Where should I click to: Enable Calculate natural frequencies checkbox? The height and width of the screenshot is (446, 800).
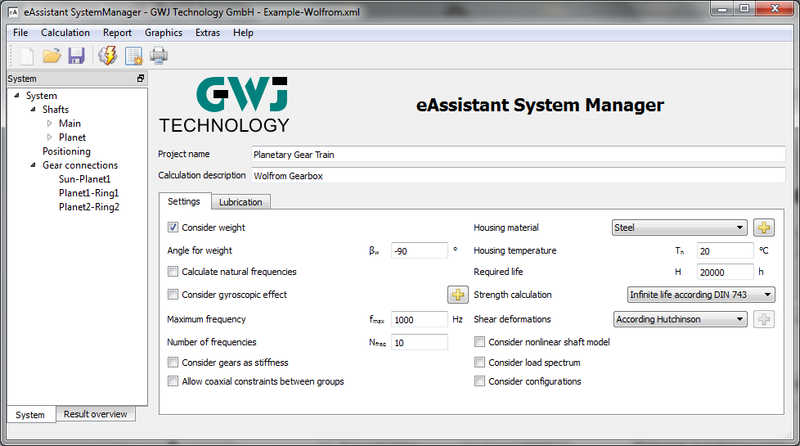tap(174, 272)
